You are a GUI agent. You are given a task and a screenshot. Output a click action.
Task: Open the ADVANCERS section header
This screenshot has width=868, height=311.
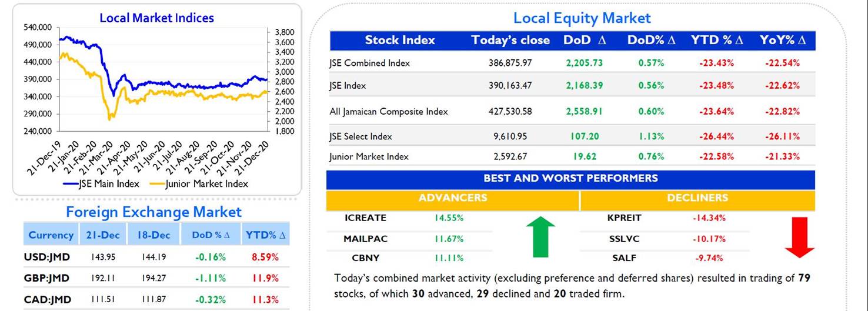tap(453, 198)
